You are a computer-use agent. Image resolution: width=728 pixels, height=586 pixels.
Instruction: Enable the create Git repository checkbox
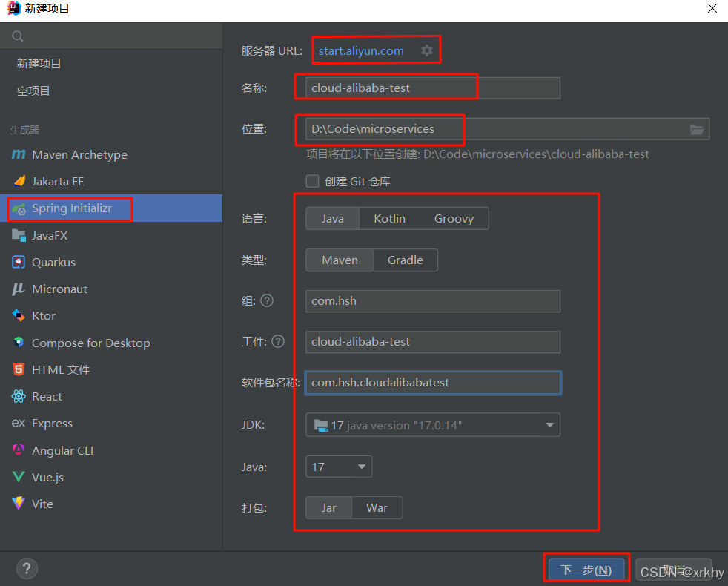pyautogui.click(x=312, y=181)
